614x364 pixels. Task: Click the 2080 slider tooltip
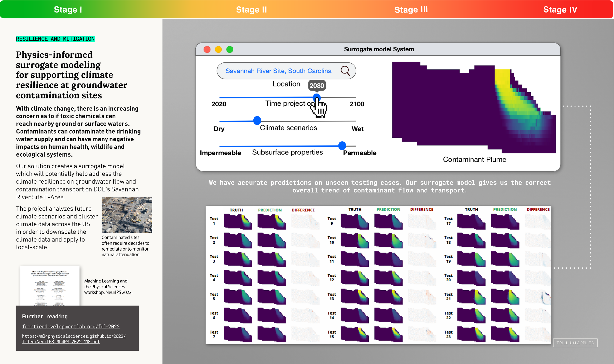(x=317, y=85)
